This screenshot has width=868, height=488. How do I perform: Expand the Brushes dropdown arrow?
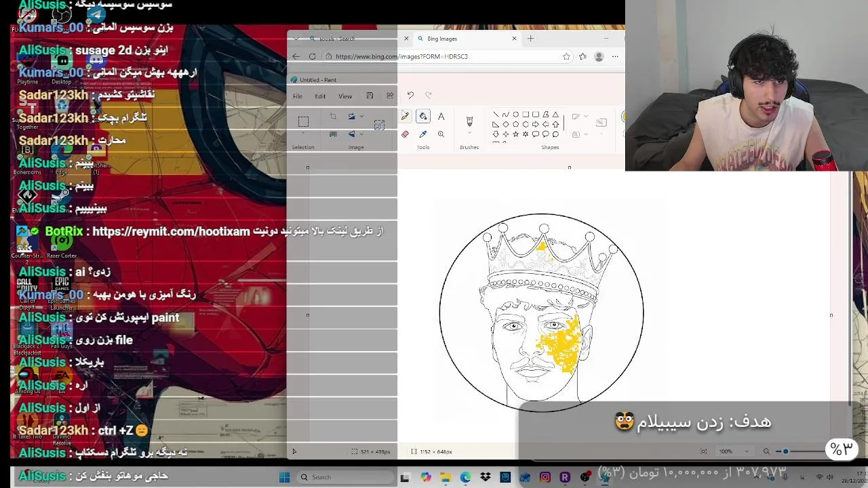[469, 134]
